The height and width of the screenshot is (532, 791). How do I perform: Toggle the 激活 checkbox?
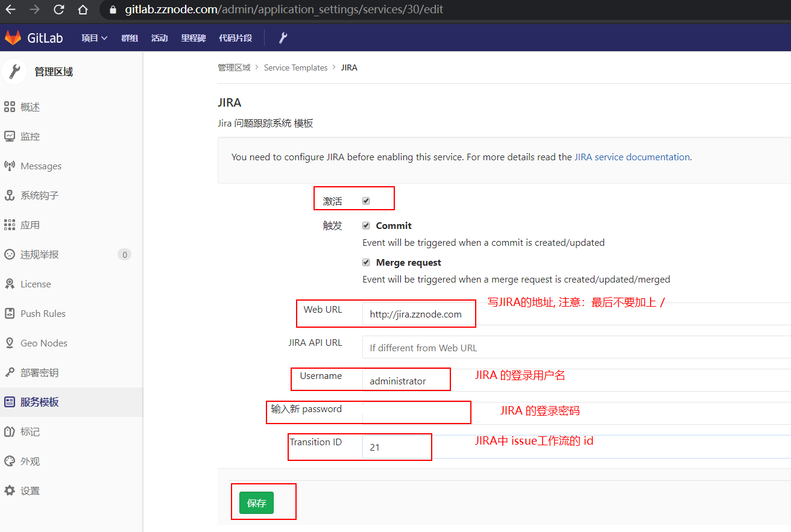point(366,201)
